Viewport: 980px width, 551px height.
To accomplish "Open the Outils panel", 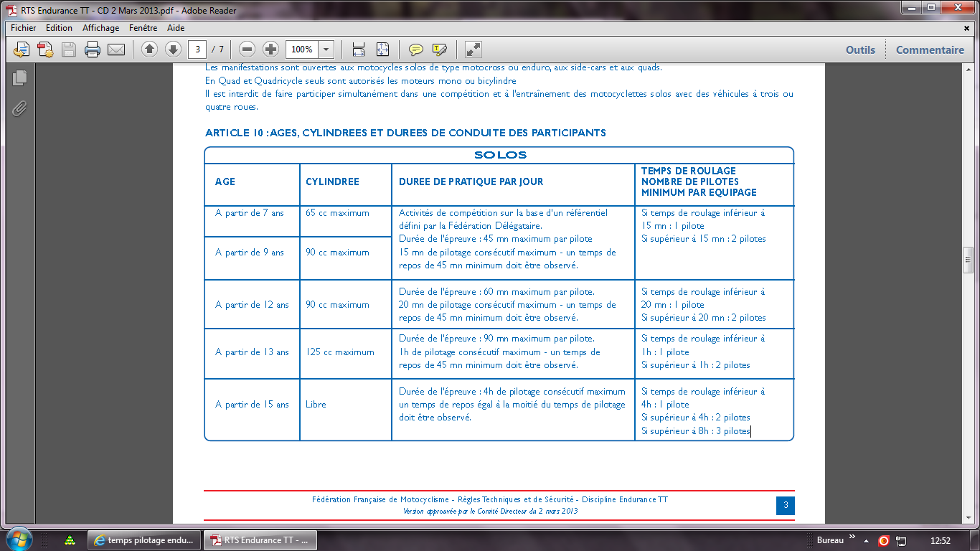I will point(860,50).
